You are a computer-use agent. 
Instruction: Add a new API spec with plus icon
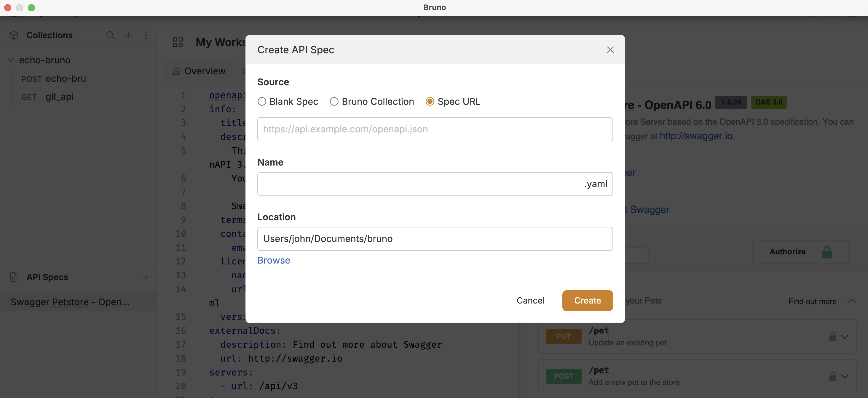[146, 277]
